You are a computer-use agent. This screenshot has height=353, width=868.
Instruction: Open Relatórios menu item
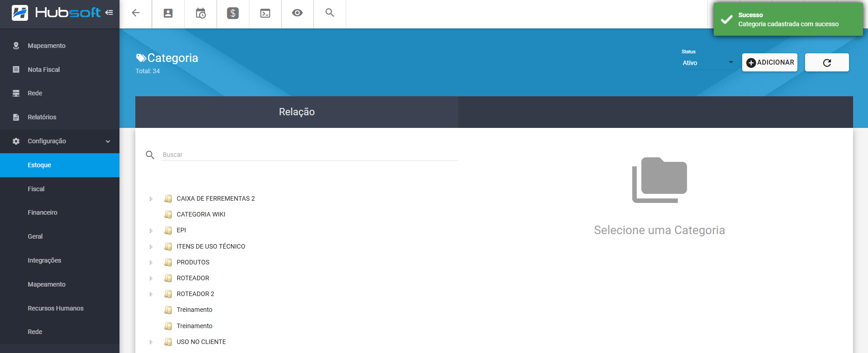60,117
